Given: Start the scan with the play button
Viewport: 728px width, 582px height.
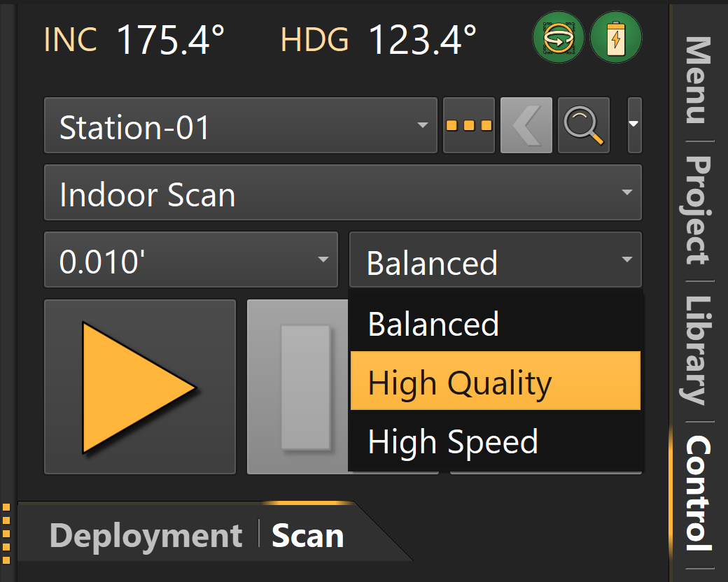Looking at the screenshot, I should 139,387.
